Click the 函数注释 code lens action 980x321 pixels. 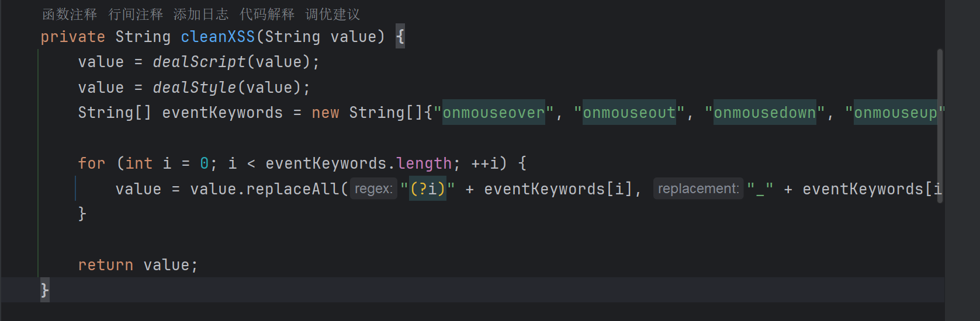[70, 14]
